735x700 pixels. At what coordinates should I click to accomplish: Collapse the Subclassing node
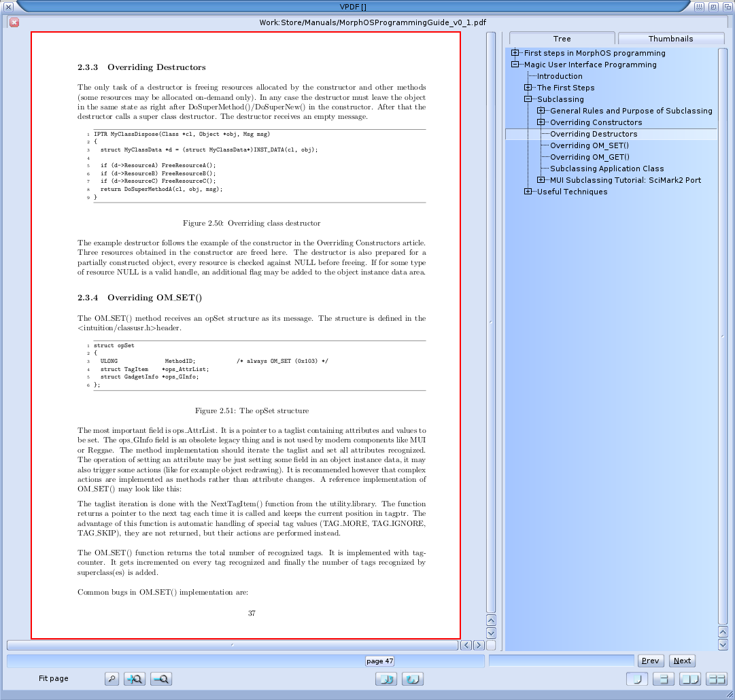tap(528, 99)
